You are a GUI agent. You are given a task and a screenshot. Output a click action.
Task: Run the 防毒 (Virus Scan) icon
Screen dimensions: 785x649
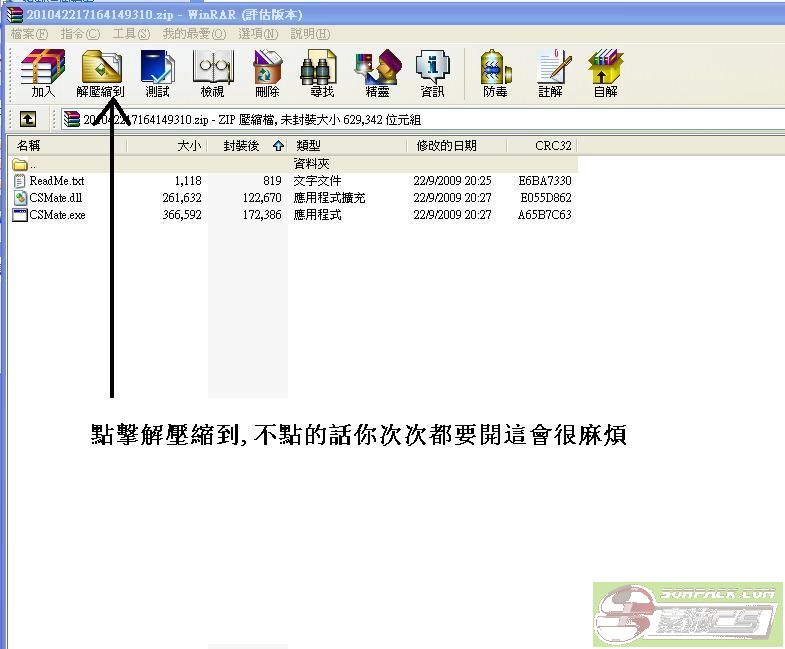coord(495,73)
